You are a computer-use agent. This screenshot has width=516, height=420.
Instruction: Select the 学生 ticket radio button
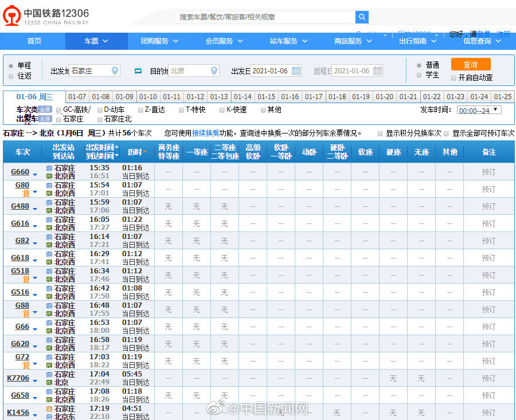[x=419, y=75]
